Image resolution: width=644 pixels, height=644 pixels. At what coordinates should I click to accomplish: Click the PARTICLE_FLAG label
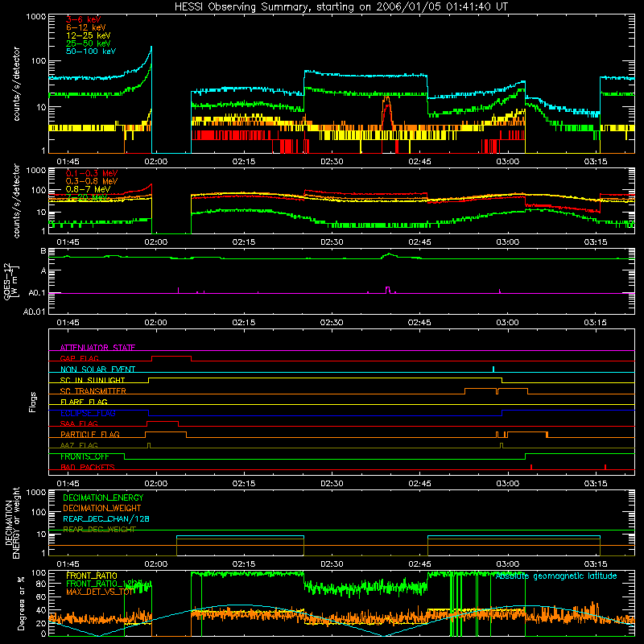click(x=90, y=434)
